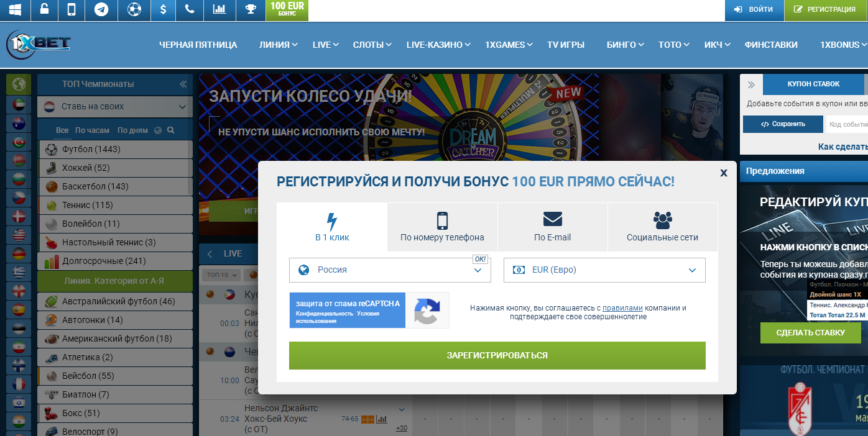Click the LIVE panel back arrow
Image resolution: width=868 pixels, height=436 pixels.
click(x=210, y=253)
